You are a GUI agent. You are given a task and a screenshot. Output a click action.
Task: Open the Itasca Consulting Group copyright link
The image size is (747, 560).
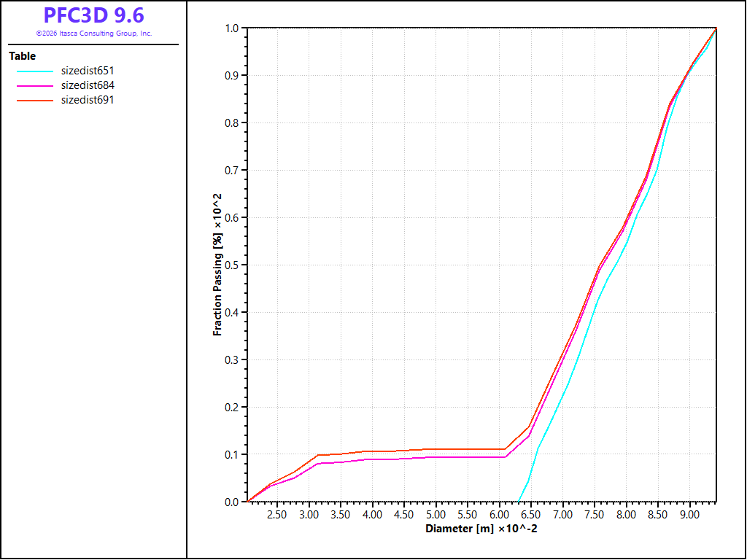(x=93, y=34)
